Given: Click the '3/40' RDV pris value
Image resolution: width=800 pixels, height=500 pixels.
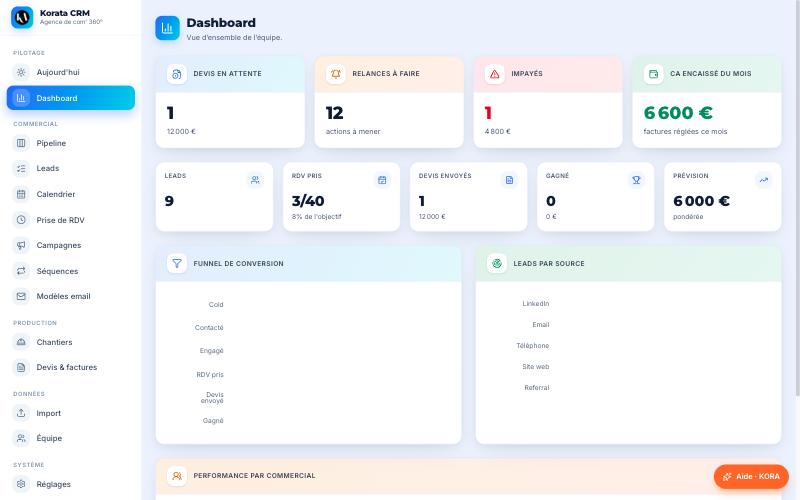Looking at the screenshot, I should pyautogui.click(x=308, y=201).
